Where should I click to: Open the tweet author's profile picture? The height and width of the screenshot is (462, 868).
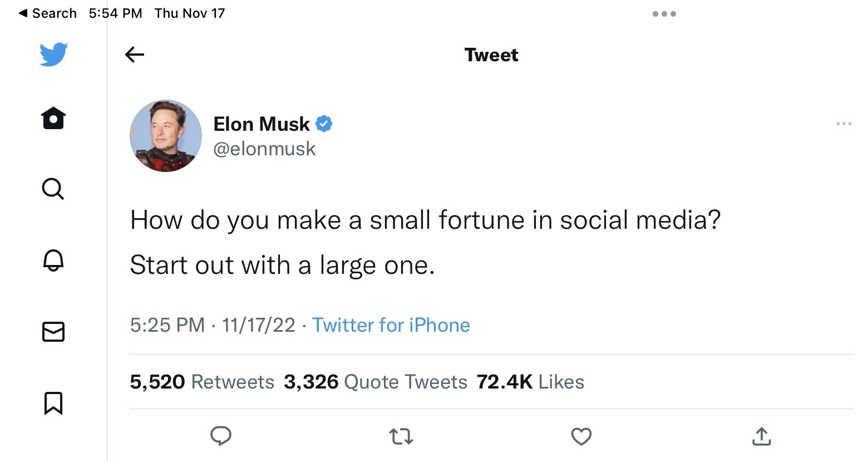click(166, 136)
